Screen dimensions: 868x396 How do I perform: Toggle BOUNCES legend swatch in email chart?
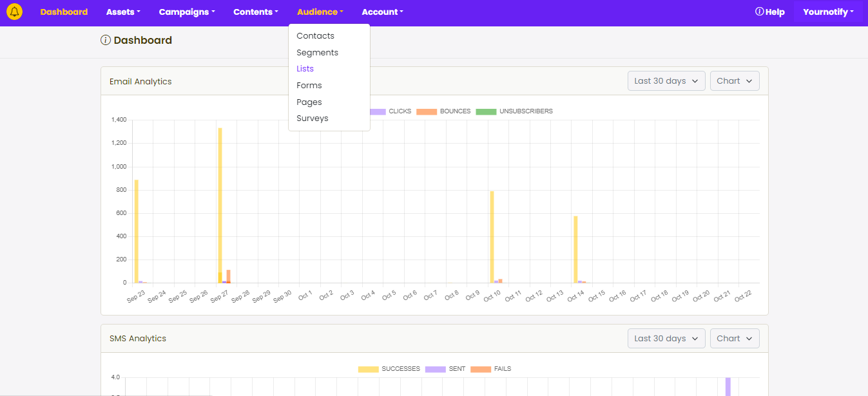pos(427,111)
